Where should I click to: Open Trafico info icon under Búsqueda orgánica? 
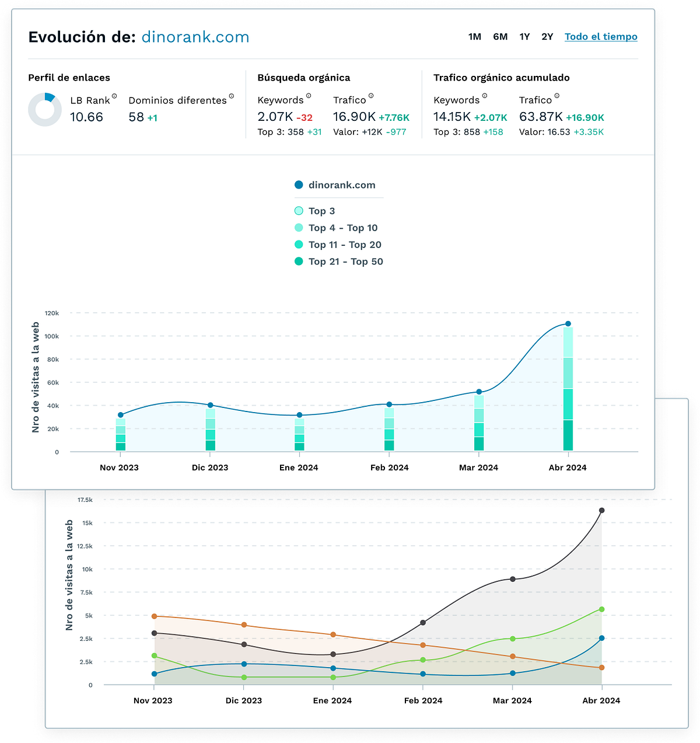(x=371, y=96)
